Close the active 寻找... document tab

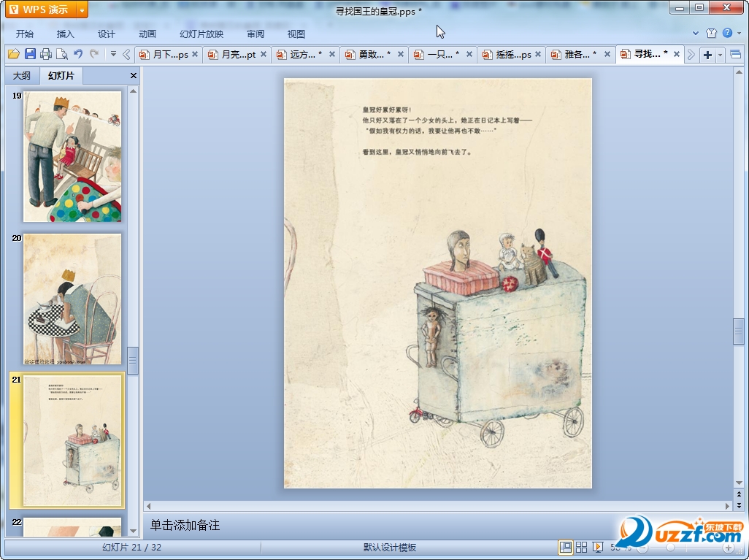pyautogui.click(x=677, y=55)
